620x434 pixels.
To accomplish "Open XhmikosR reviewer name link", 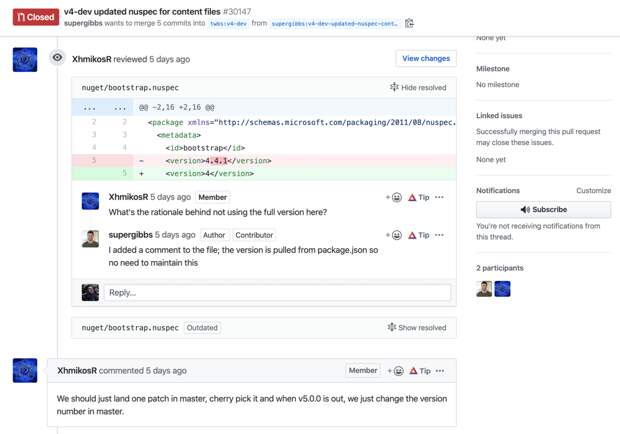I will (x=92, y=59).
